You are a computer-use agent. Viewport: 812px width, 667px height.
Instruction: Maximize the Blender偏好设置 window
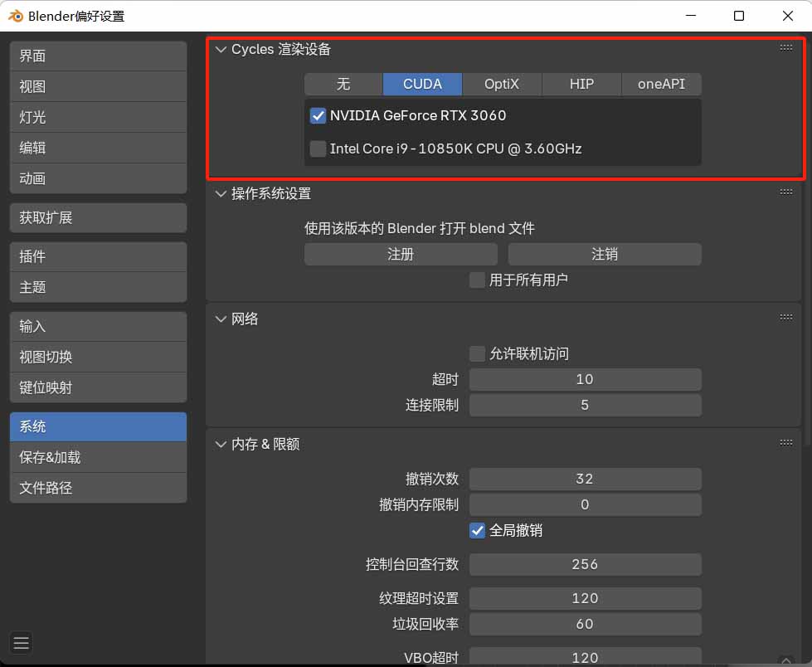point(739,16)
